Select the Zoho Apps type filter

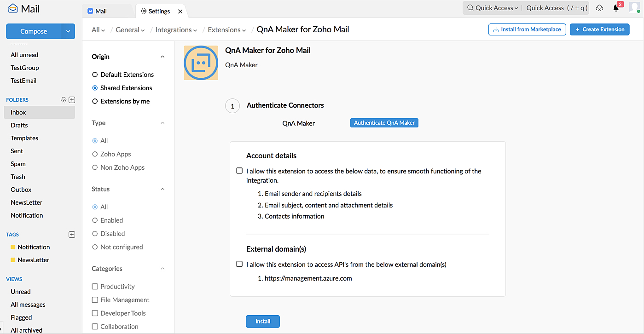(94, 154)
